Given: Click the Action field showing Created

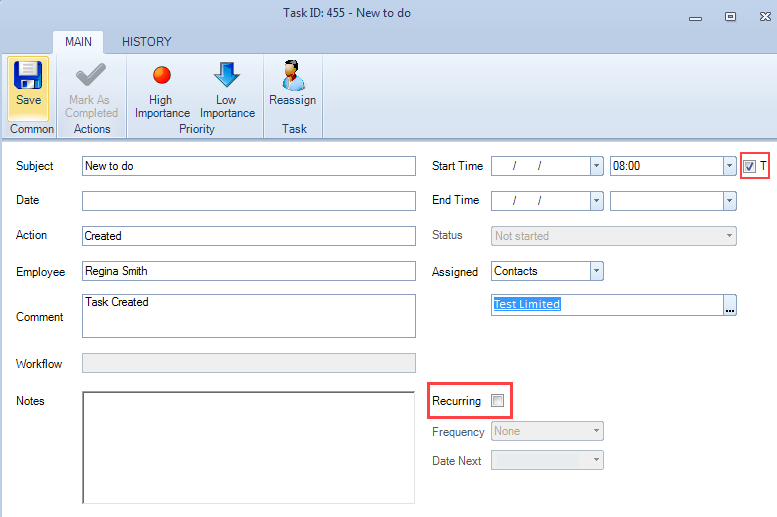Looking at the screenshot, I should click(x=249, y=236).
